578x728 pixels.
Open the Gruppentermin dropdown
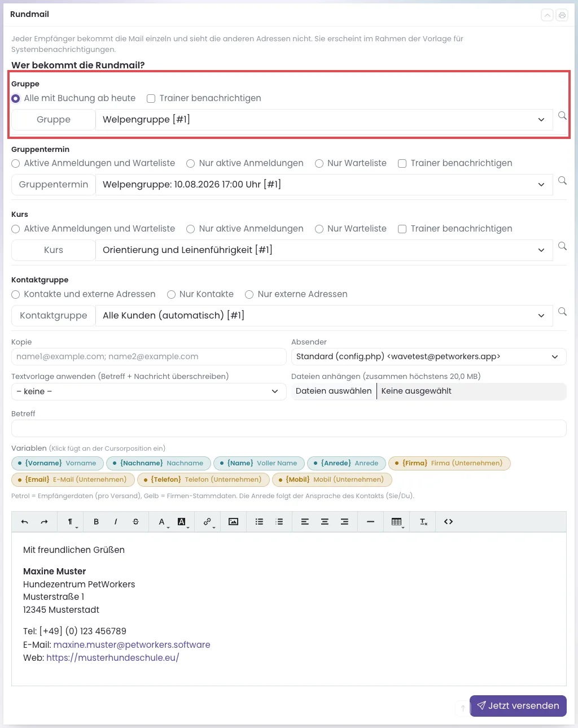click(x=324, y=185)
